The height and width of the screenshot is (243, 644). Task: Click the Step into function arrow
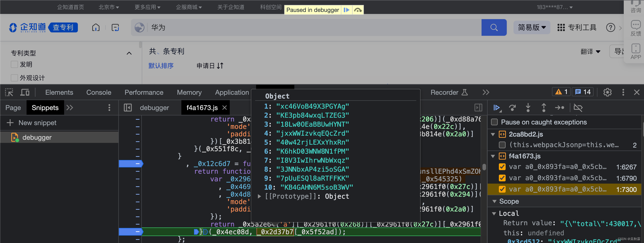tap(528, 108)
